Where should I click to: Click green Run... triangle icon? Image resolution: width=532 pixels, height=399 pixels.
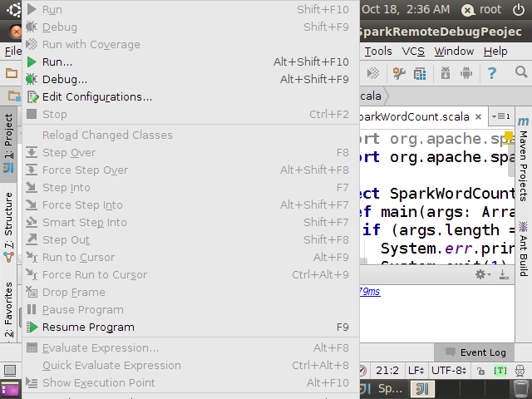tap(32, 62)
